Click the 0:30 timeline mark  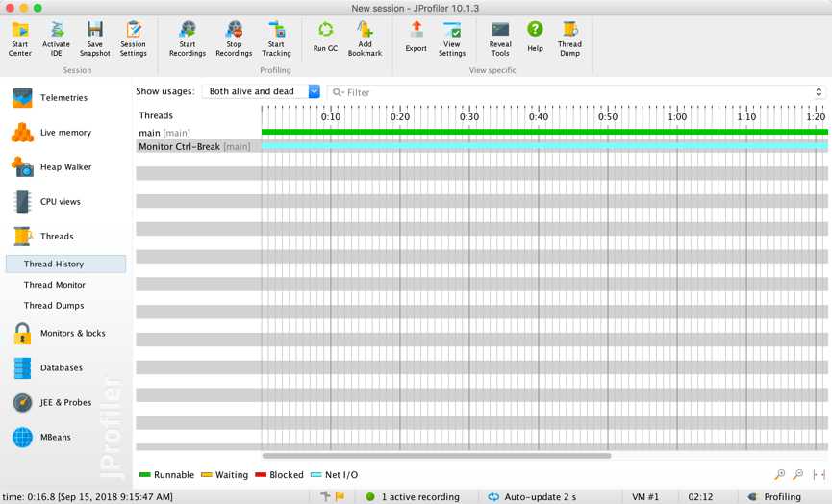(x=469, y=116)
